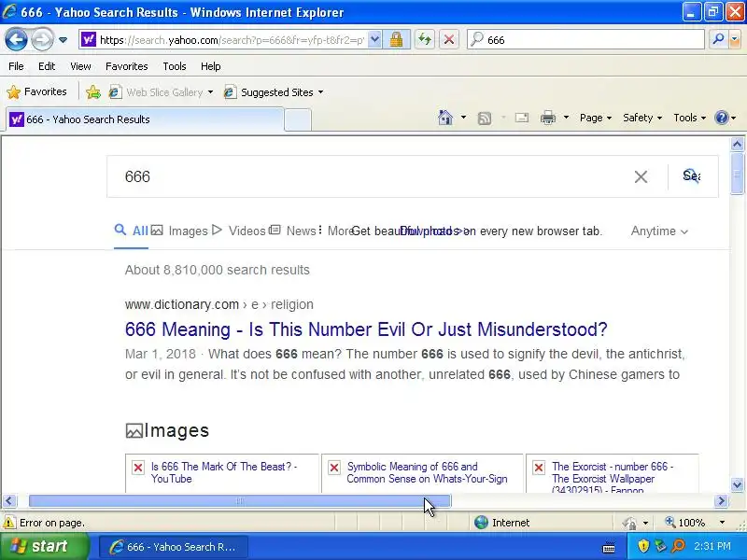Click the Stop loading red X button
The height and width of the screenshot is (560, 747).
449,39
